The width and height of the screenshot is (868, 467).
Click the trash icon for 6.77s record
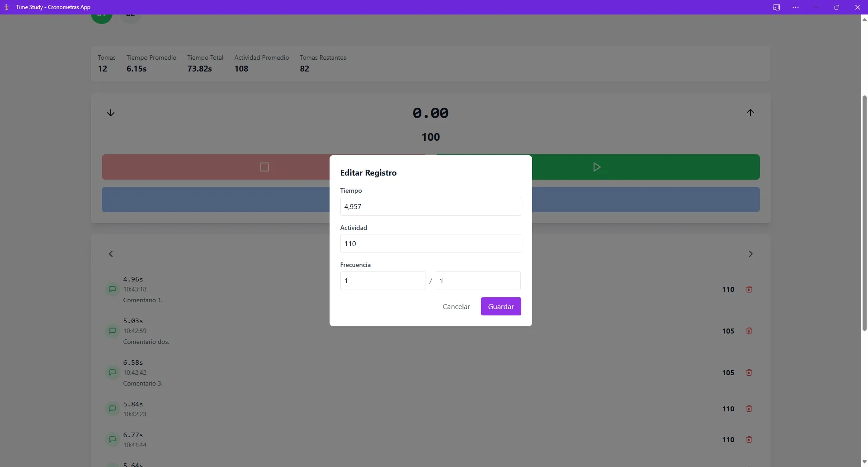(749, 439)
